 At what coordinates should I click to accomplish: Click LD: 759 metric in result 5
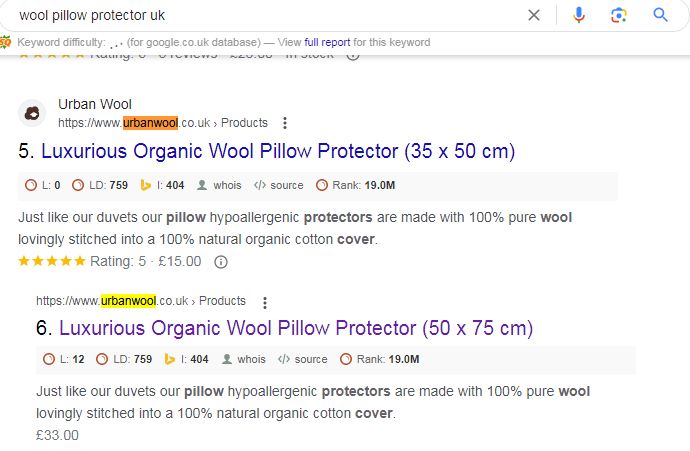pyautogui.click(x=100, y=185)
